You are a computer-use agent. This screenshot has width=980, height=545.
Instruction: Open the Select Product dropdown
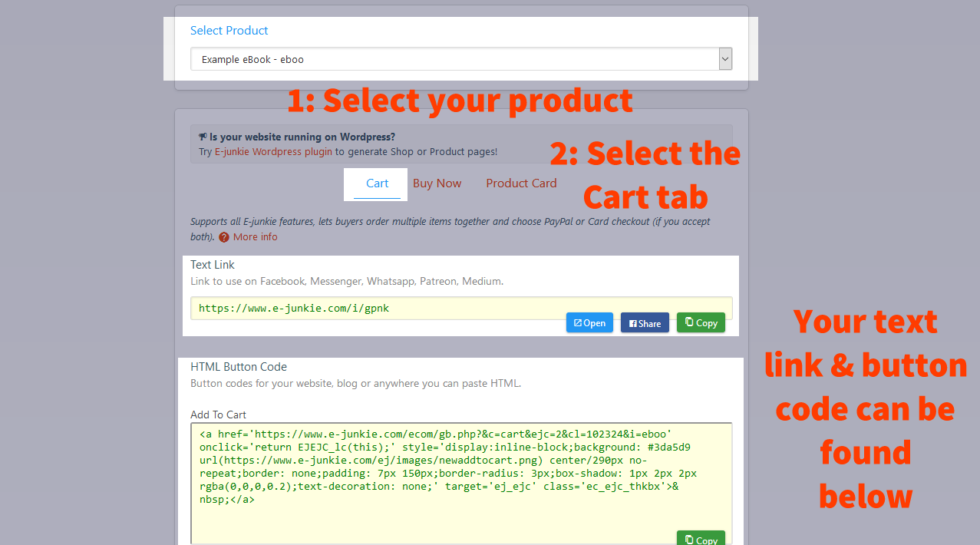[453, 59]
